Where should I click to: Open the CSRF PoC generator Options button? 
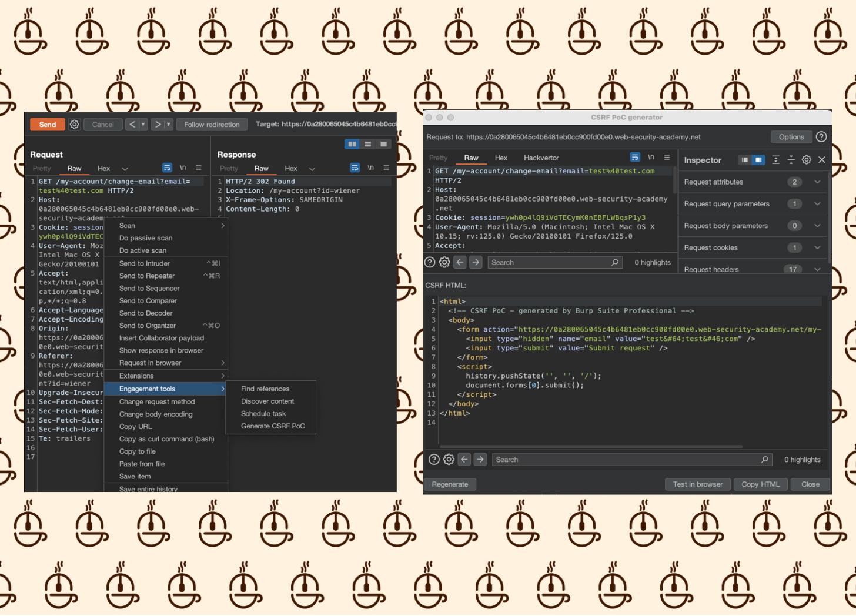(x=791, y=137)
